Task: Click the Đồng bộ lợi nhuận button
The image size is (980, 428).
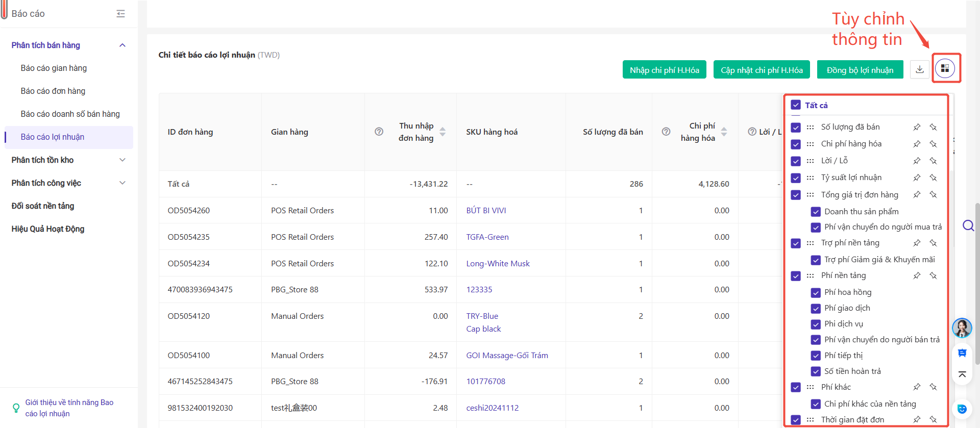Action: click(860, 70)
